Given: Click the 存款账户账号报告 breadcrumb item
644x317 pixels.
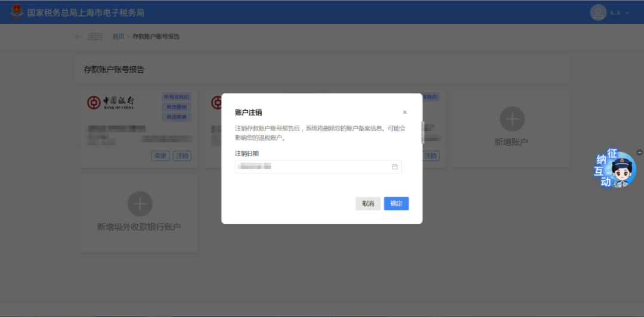Looking at the screenshot, I should [156, 37].
